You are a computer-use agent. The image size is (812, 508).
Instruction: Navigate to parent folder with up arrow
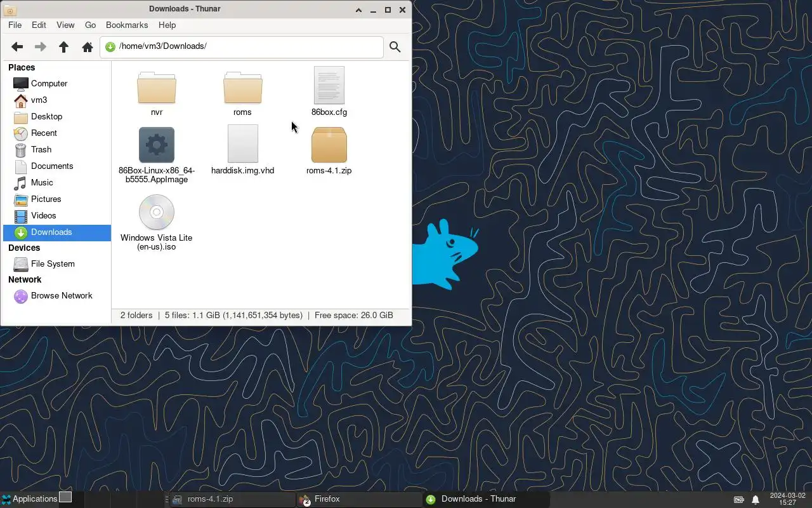click(63, 47)
